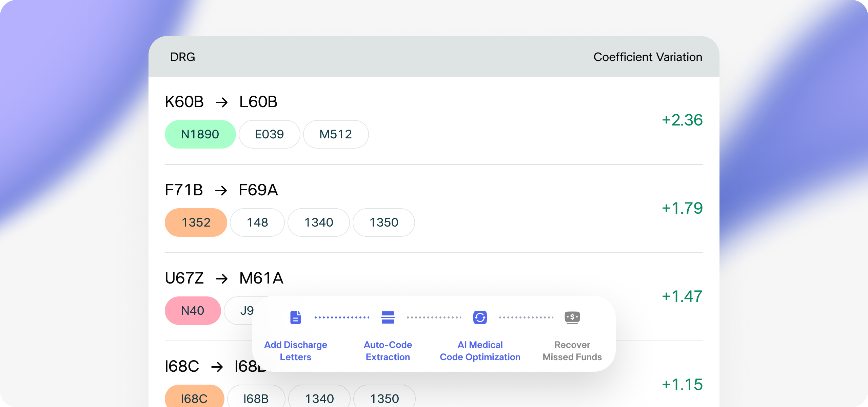Select the green N1890 code chip
The width and height of the screenshot is (868, 407).
click(200, 134)
